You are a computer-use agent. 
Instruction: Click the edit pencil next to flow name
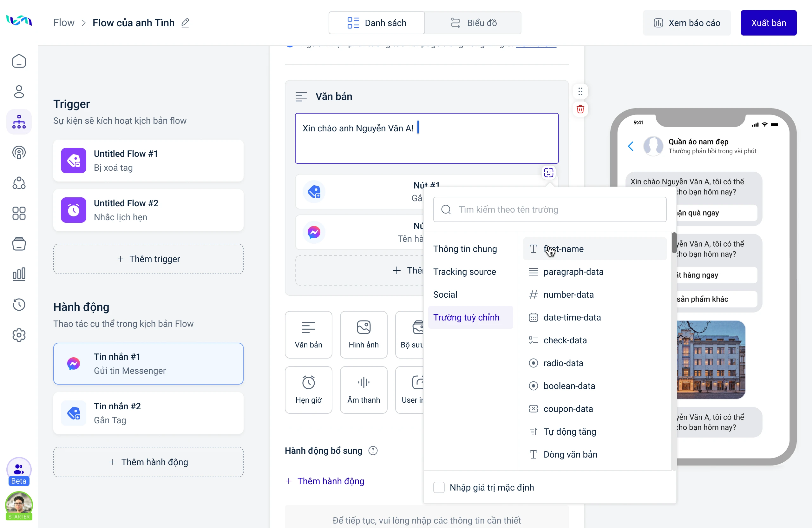(x=185, y=23)
